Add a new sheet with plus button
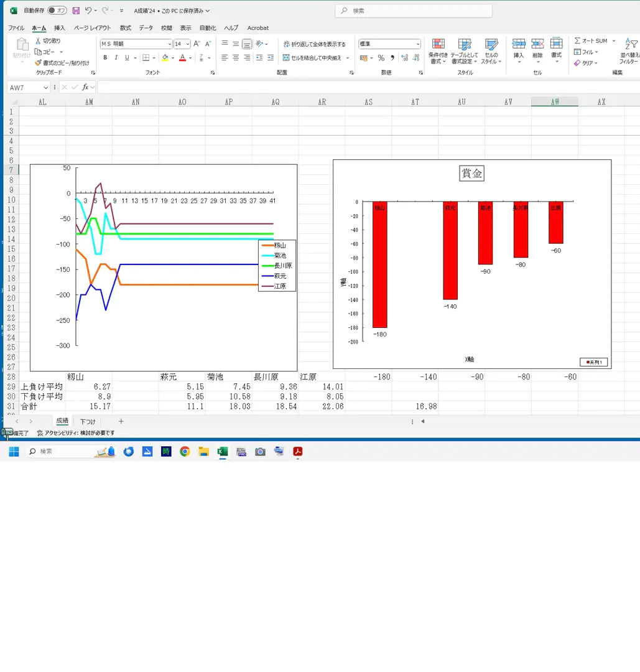 click(x=121, y=421)
